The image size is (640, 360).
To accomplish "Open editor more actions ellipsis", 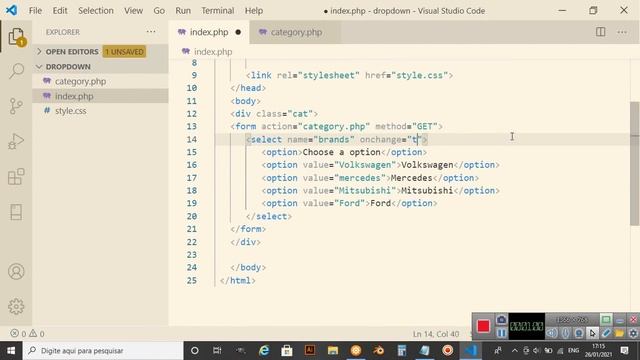I will [x=622, y=32].
